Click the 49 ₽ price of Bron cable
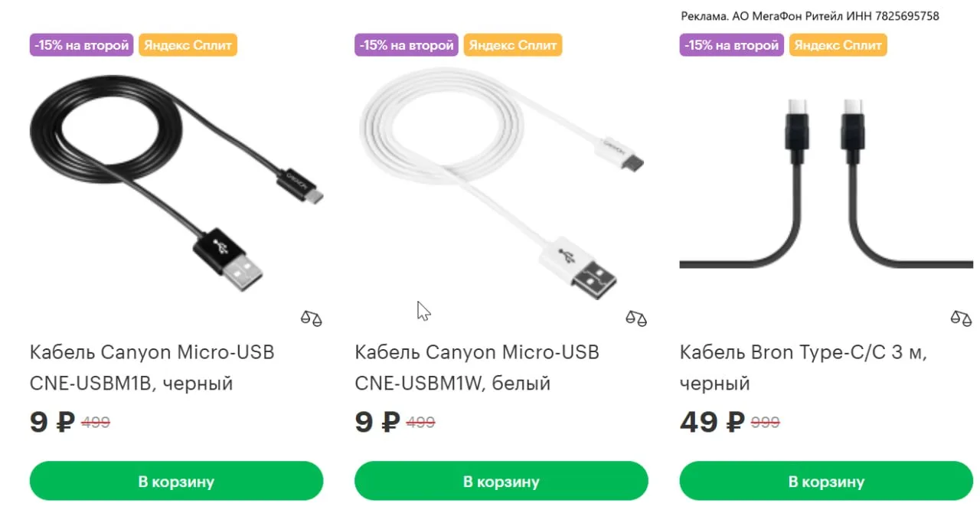Image resolution: width=980 pixels, height=513 pixels. coord(712,422)
